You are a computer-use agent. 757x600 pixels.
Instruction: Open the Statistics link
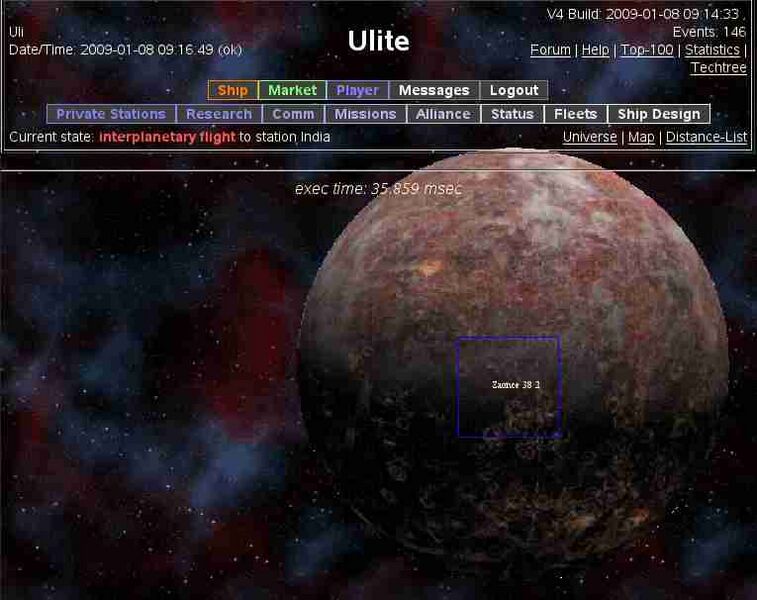(712, 50)
